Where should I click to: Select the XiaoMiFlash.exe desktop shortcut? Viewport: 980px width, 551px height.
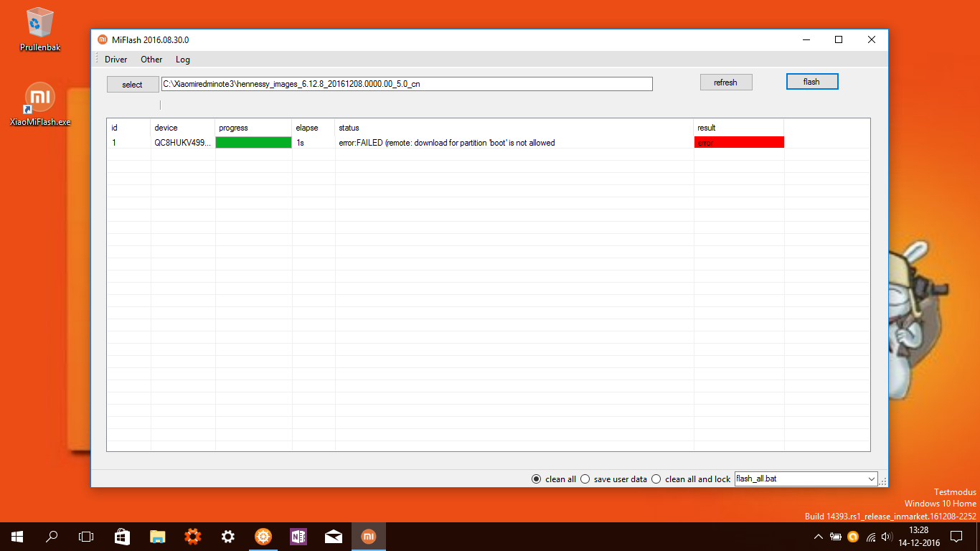(x=40, y=104)
